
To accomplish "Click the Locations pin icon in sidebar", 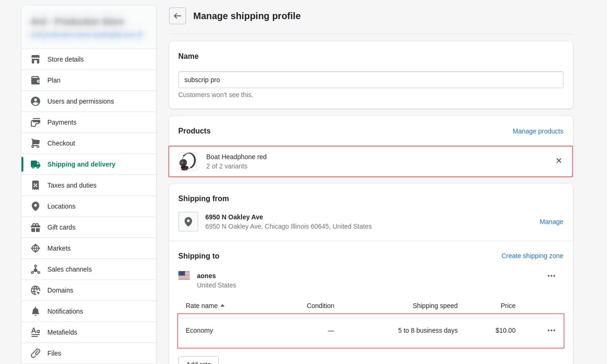I will [x=36, y=206].
